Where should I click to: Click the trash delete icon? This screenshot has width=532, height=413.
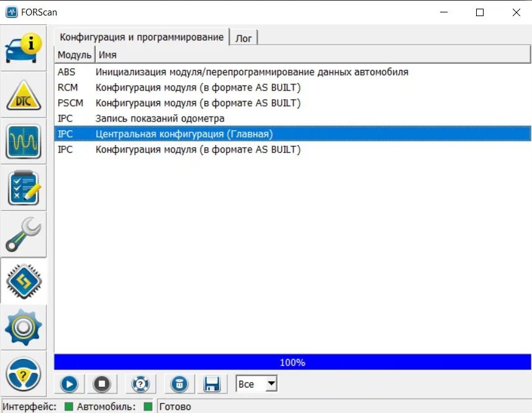pyautogui.click(x=179, y=384)
